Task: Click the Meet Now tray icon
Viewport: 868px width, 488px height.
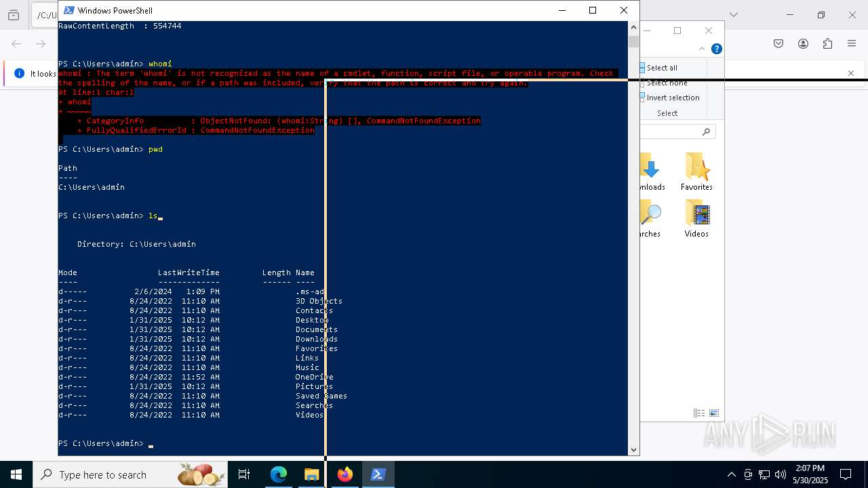Action: click(x=748, y=474)
